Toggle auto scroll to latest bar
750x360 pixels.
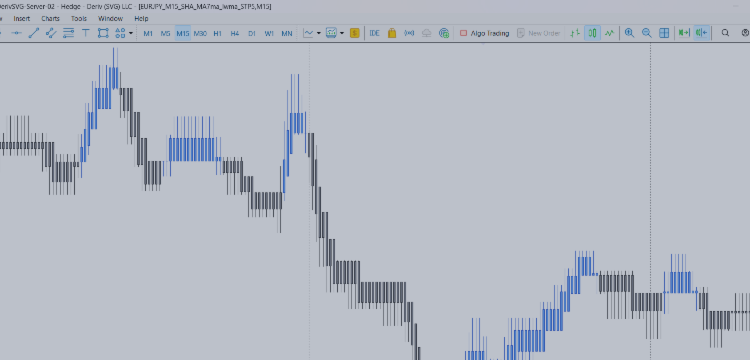684,33
